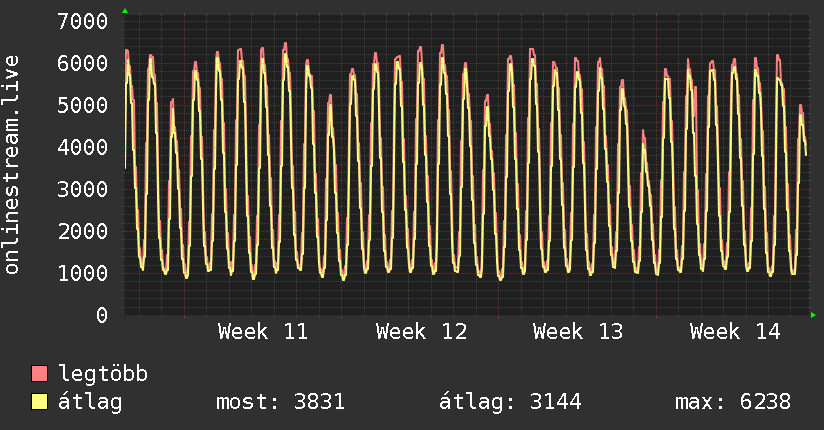The height and width of the screenshot is (430, 824).
Task: Click the yellow átlag legend swatch
Action: pyautogui.click(x=40, y=402)
